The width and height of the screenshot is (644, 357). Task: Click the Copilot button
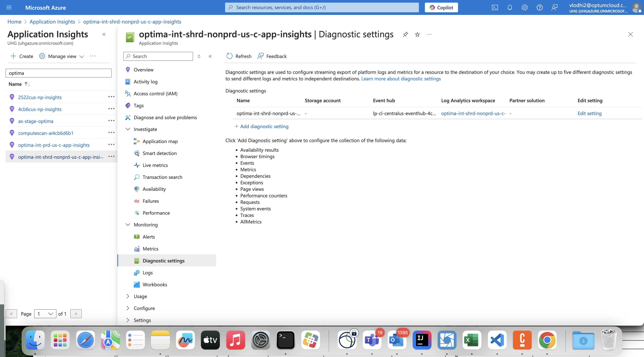441,7
